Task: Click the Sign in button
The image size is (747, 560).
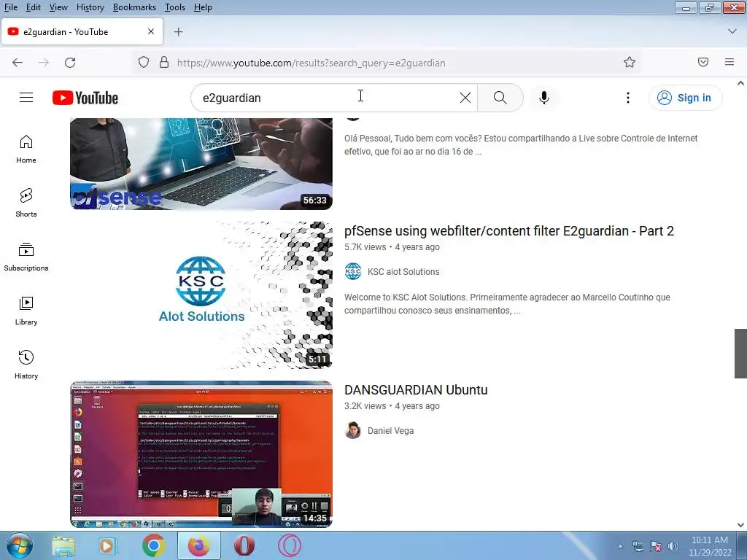Action: [x=686, y=98]
